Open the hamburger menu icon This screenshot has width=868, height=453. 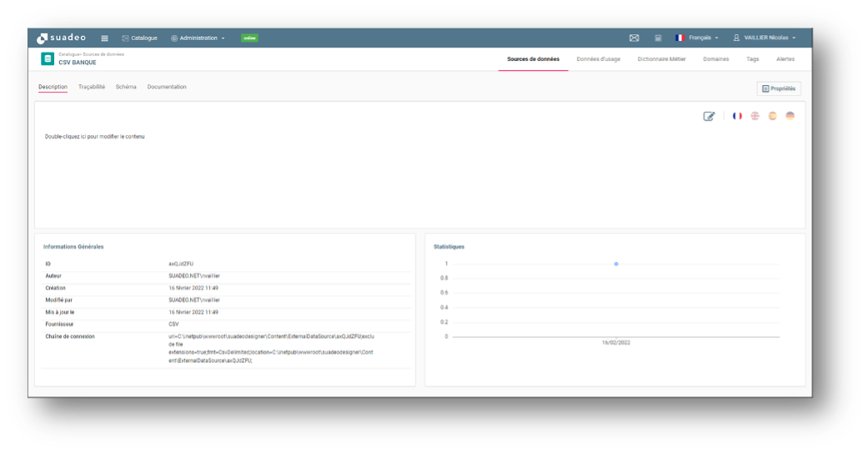(104, 38)
